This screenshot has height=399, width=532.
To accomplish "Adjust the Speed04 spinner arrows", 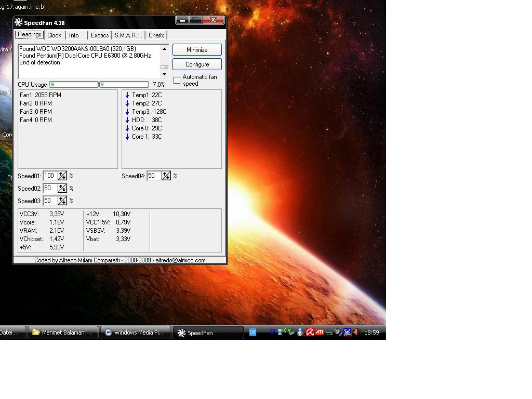I will pos(166,176).
